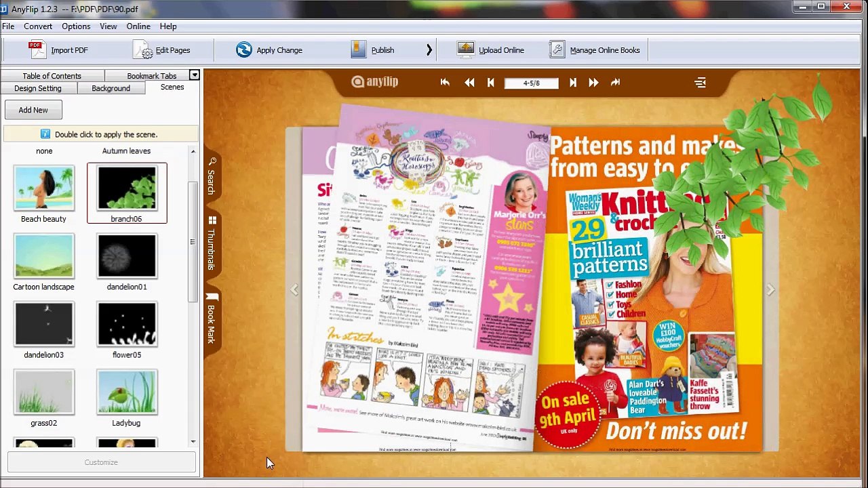Viewport: 868px width, 488px height.
Task: Open the Search side tab
Action: [212, 175]
